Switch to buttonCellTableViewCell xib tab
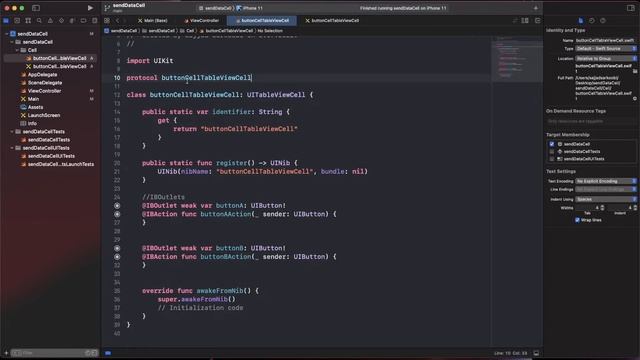 point(332,20)
